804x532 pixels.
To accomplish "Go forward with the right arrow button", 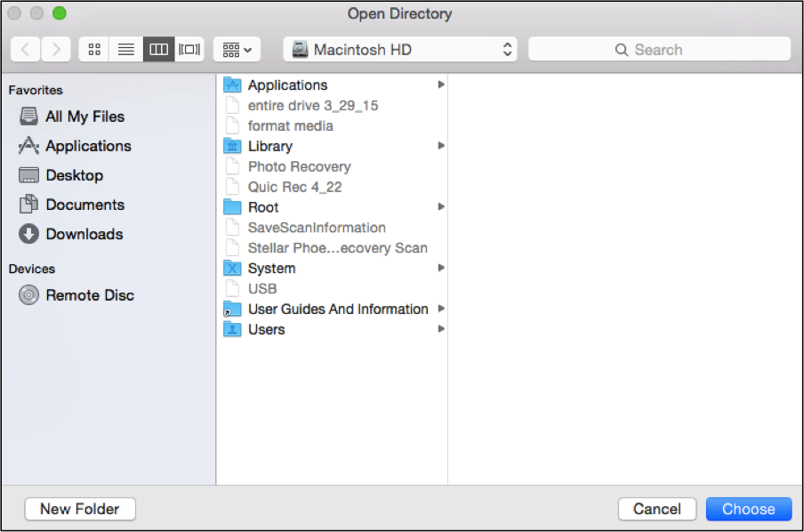I will [x=56, y=50].
